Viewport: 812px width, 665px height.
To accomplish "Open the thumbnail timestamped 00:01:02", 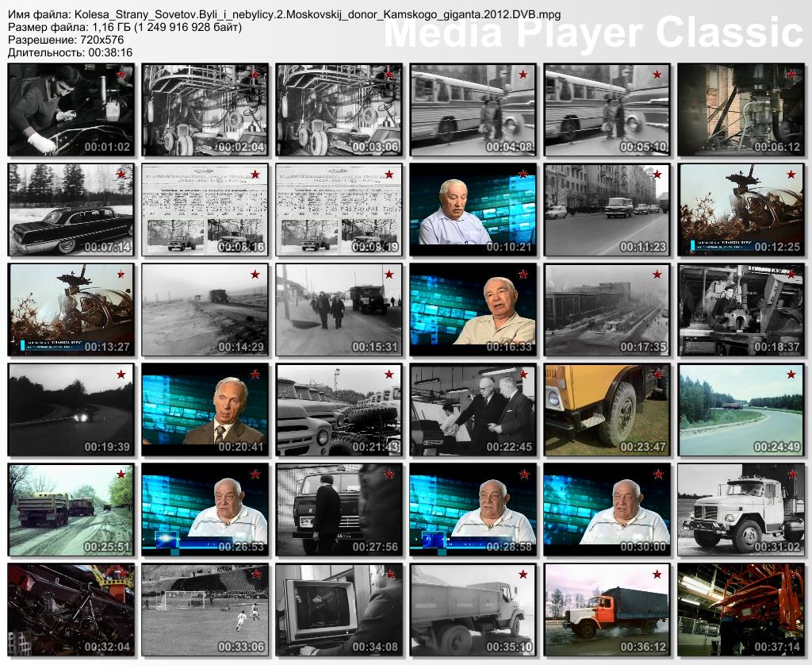I will [x=71, y=110].
